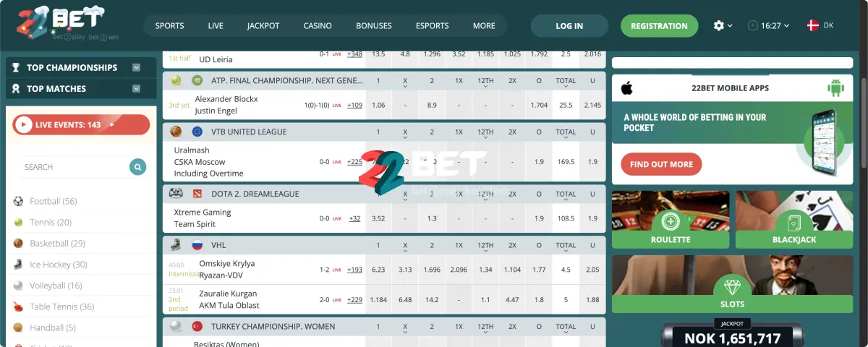The height and width of the screenshot is (347, 868).
Task: Open the Slots casino tile
Action: click(x=733, y=285)
